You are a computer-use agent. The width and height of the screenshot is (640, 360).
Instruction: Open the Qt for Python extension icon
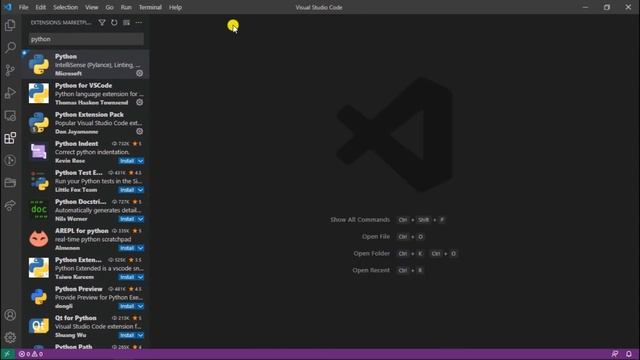point(39,325)
